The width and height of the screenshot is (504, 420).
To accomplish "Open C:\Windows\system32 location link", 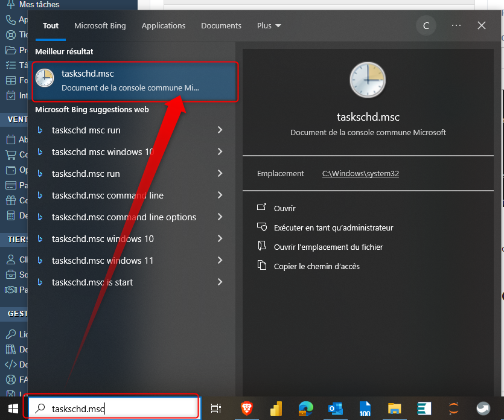I will [x=360, y=174].
